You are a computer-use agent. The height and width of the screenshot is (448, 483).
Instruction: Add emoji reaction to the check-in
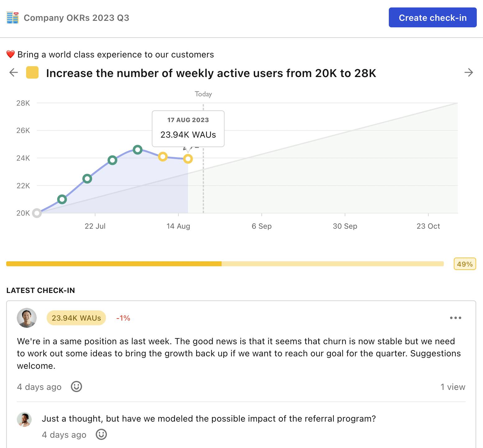coord(76,386)
